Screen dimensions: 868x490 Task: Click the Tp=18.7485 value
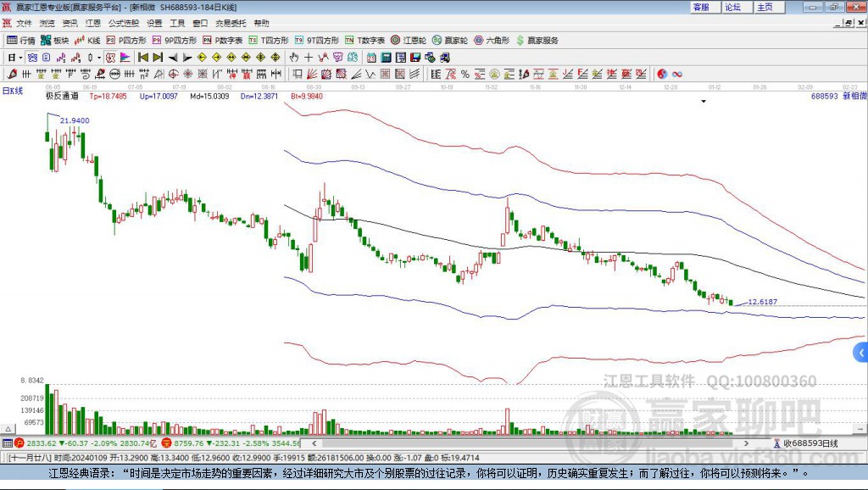pos(108,96)
